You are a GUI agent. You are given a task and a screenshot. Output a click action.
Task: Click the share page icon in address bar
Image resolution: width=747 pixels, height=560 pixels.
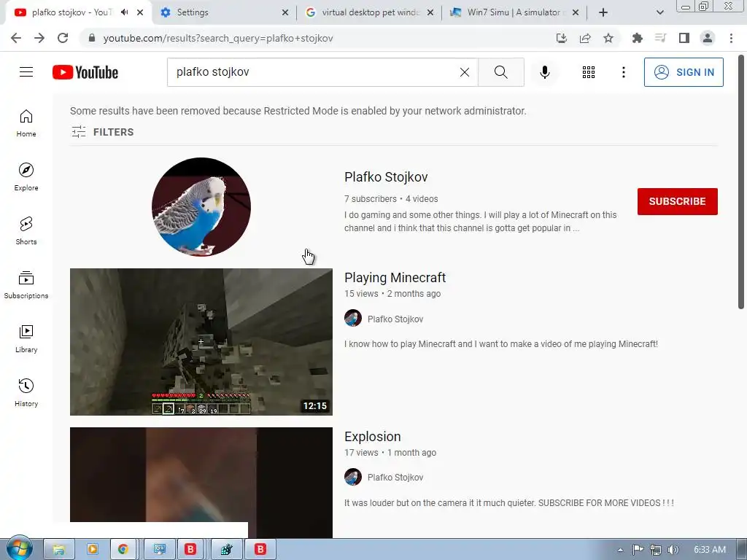585,38
